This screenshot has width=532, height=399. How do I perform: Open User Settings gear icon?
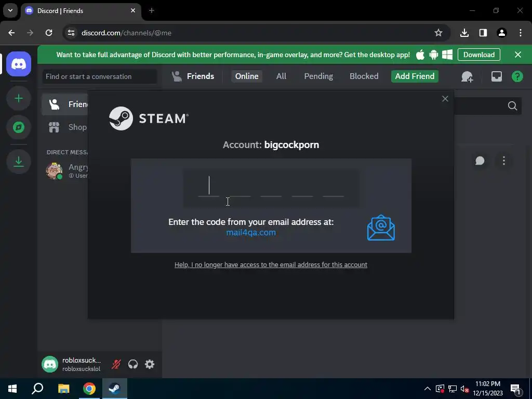click(150, 364)
